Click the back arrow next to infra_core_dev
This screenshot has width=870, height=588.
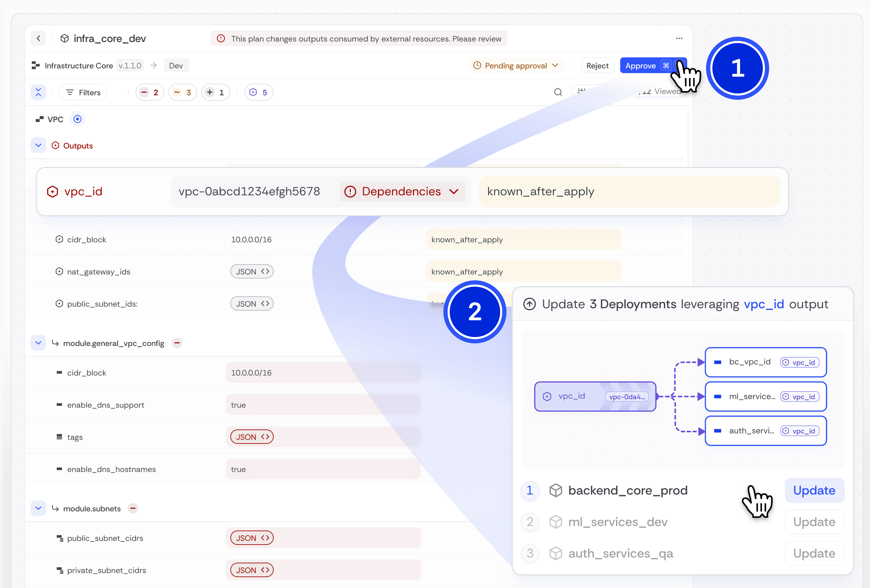click(39, 38)
